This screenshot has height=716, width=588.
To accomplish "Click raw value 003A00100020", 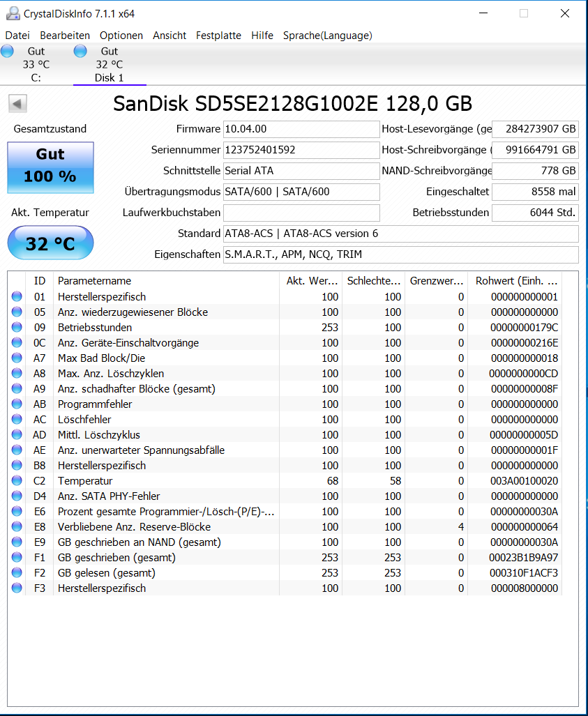I will 525,481.
